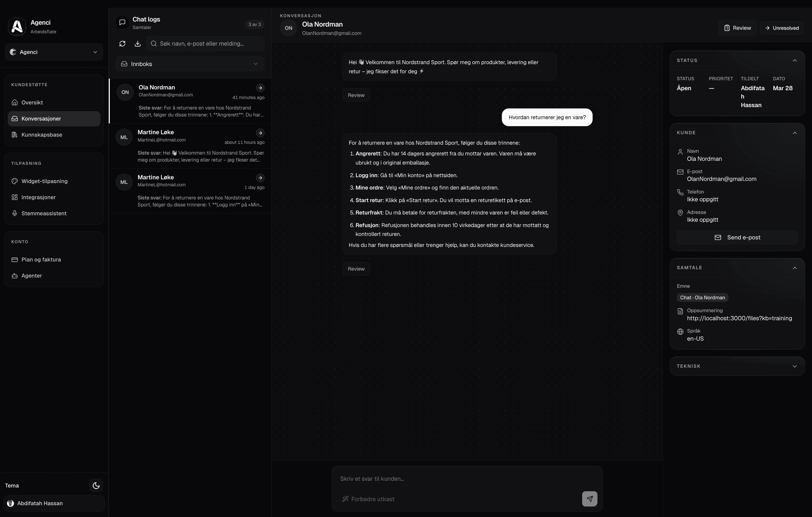Click the Plan og faktura card icon
This screenshot has width=812, height=517.
pyautogui.click(x=15, y=260)
